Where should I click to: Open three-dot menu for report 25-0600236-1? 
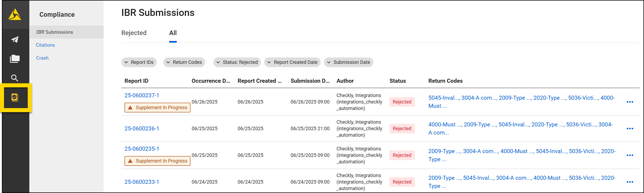pyautogui.click(x=630, y=129)
